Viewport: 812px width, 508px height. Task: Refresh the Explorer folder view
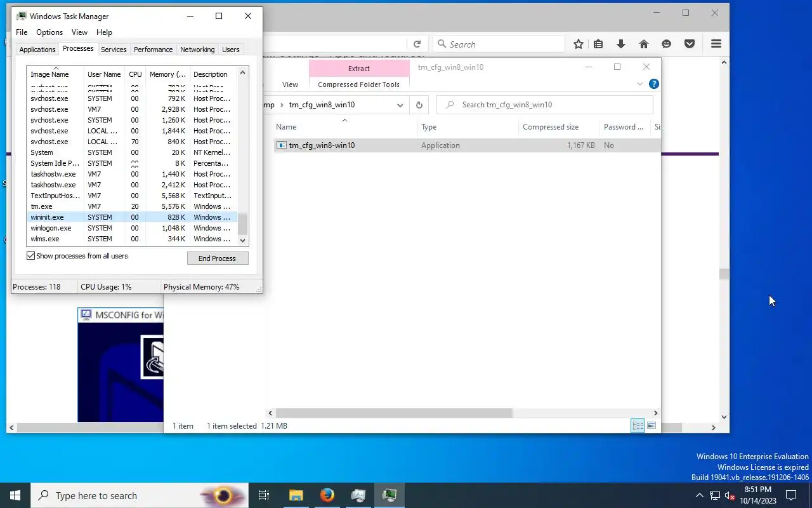pos(419,105)
